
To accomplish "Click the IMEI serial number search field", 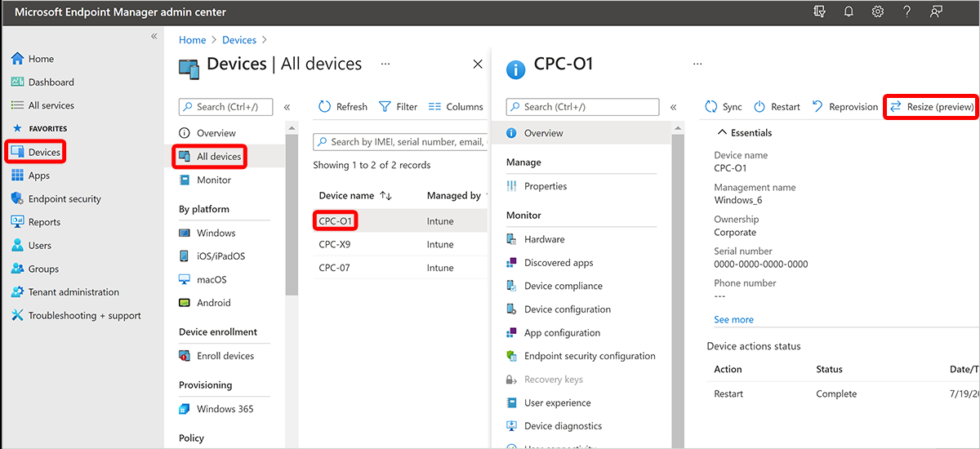I will click(400, 142).
